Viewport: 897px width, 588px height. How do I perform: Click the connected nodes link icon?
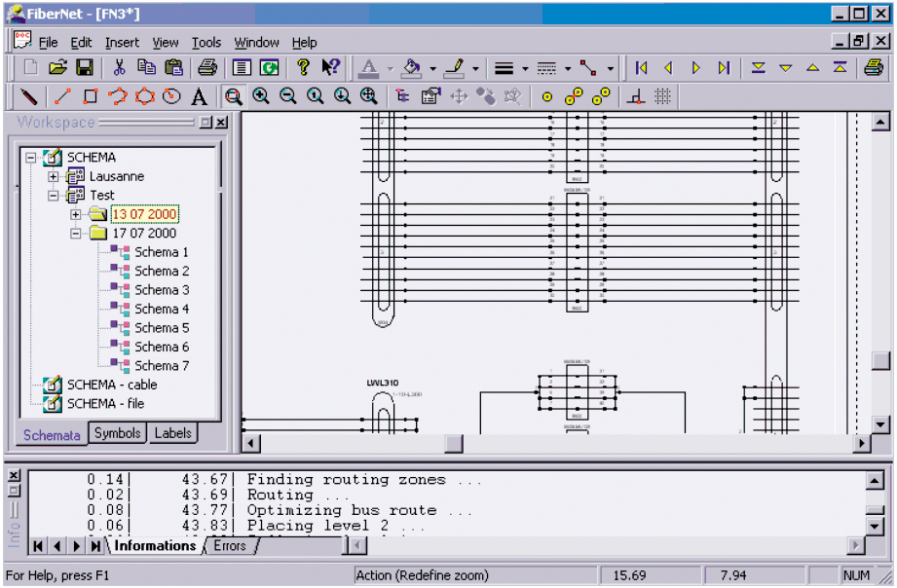click(574, 96)
